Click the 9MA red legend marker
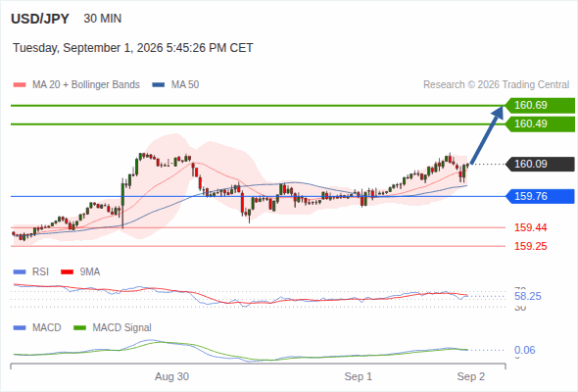Screen dimensions: 578x392 [67, 272]
